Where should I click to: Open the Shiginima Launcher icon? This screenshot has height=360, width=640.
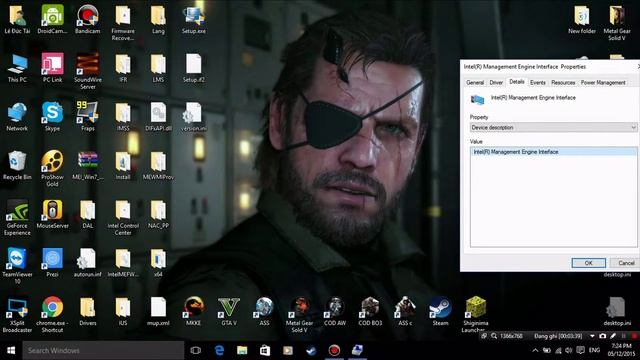476,313
